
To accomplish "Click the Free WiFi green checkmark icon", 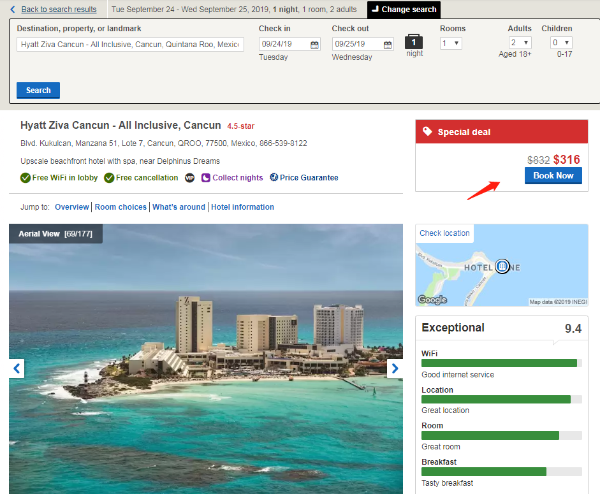I will [25, 178].
